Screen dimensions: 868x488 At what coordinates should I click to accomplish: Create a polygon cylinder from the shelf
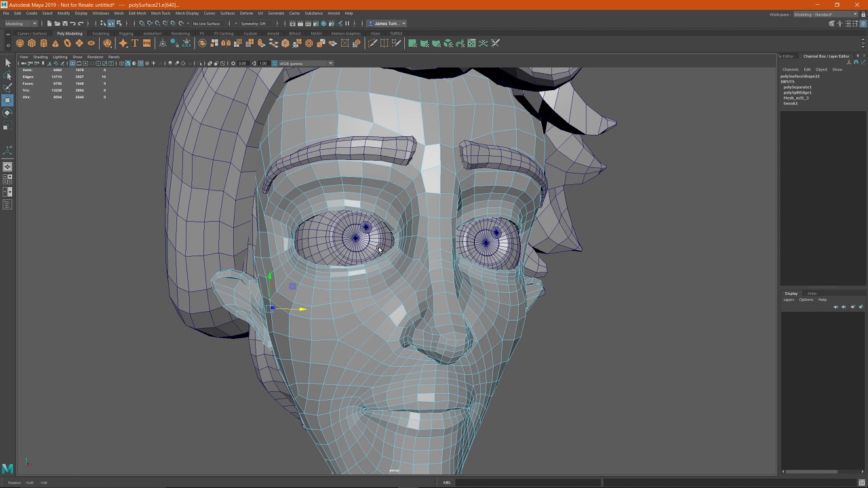click(x=43, y=43)
